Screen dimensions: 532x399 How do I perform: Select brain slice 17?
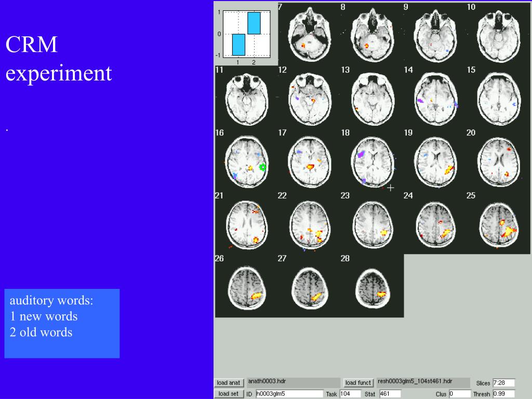click(x=310, y=162)
